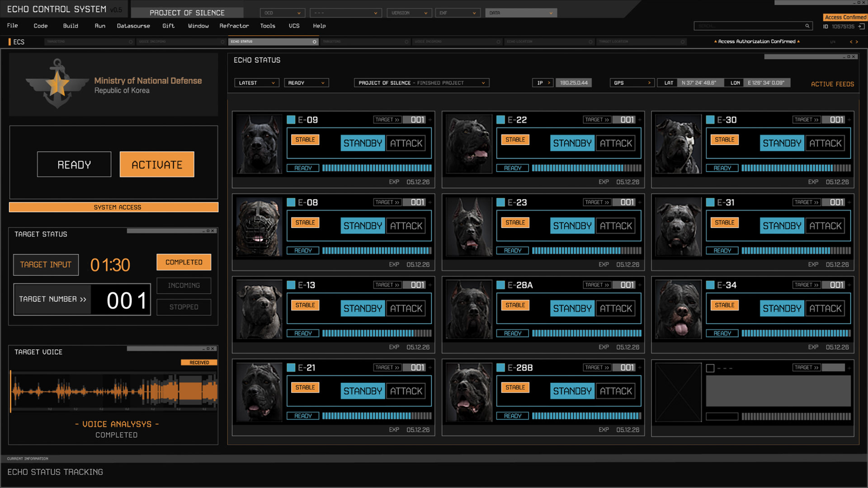The image size is (868, 488).
Task: Close the ECHO STATUS tab with its circle icon
Action: click(314, 42)
